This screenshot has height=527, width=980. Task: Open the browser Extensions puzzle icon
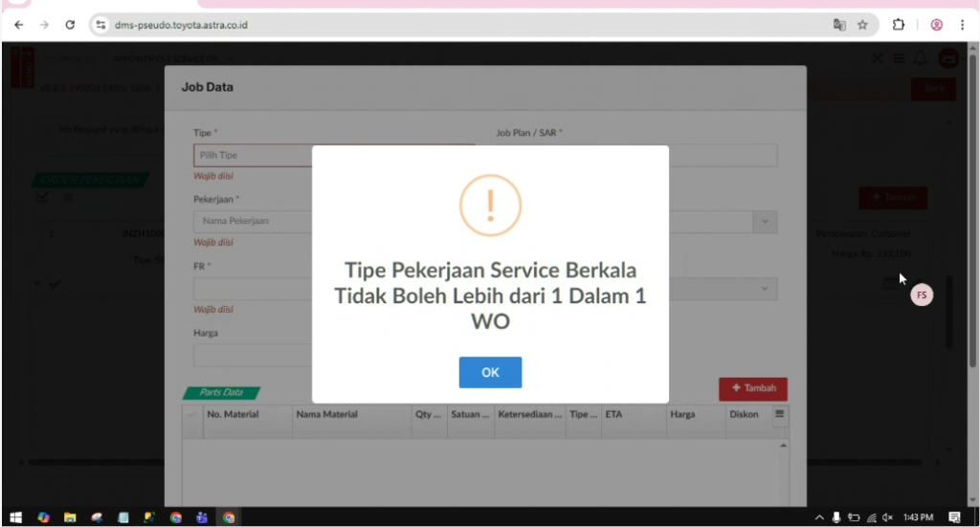tap(899, 25)
